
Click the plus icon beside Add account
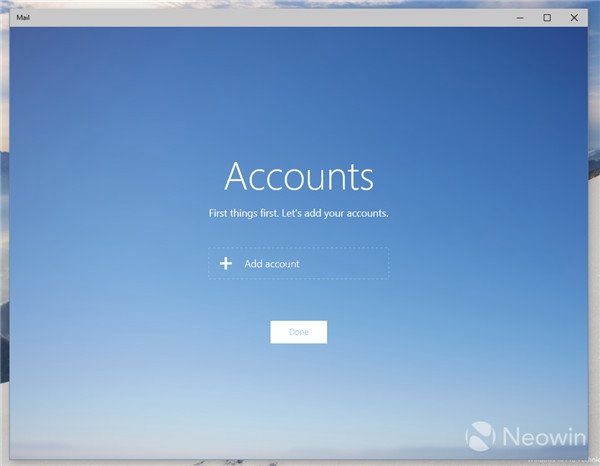click(x=226, y=263)
